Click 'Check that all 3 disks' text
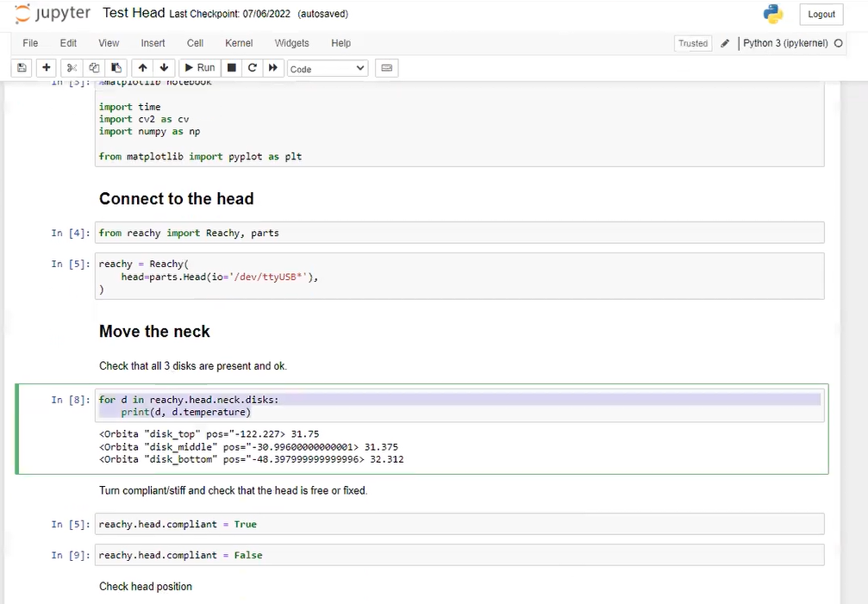868x604 pixels. (192, 366)
